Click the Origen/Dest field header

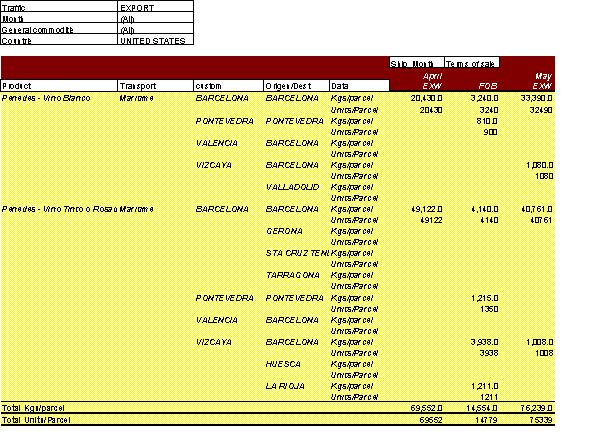pos(296,86)
